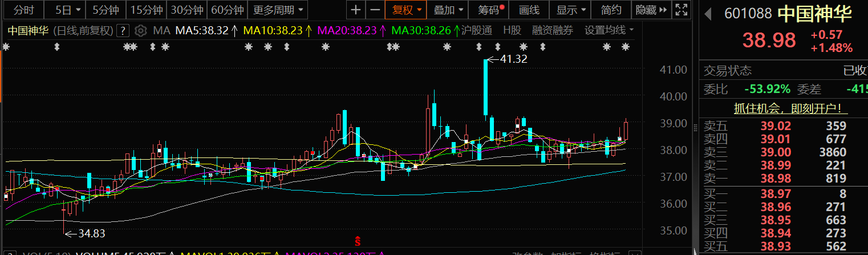Click the 融资融券 margin trading label
The image size is (868, 255).
point(552,31)
